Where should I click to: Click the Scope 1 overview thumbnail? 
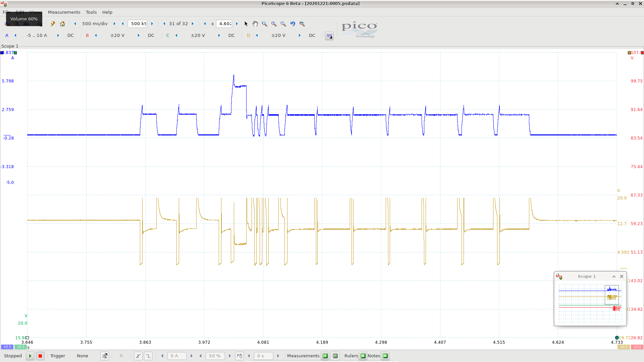[590, 303]
